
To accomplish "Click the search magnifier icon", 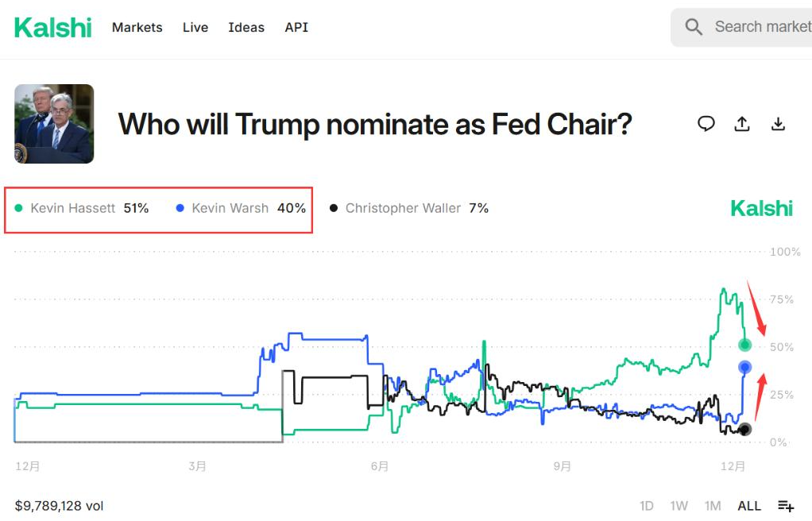I will 694,28.
